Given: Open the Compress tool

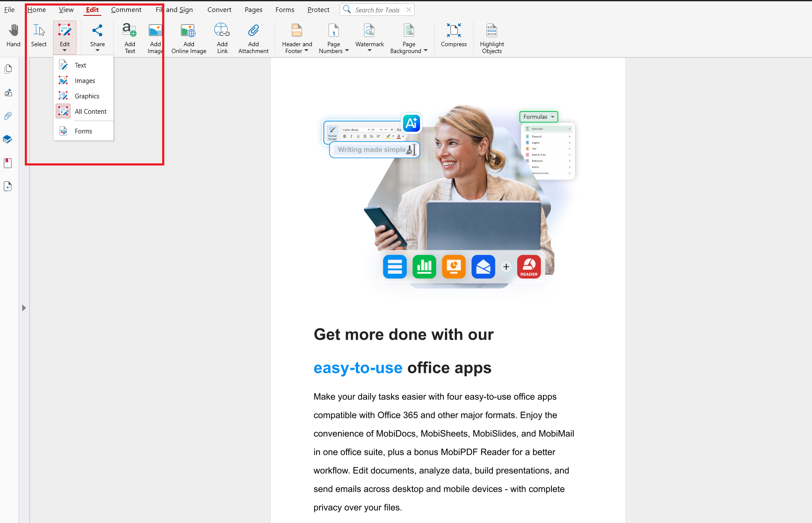Looking at the screenshot, I should click(x=453, y=37).
